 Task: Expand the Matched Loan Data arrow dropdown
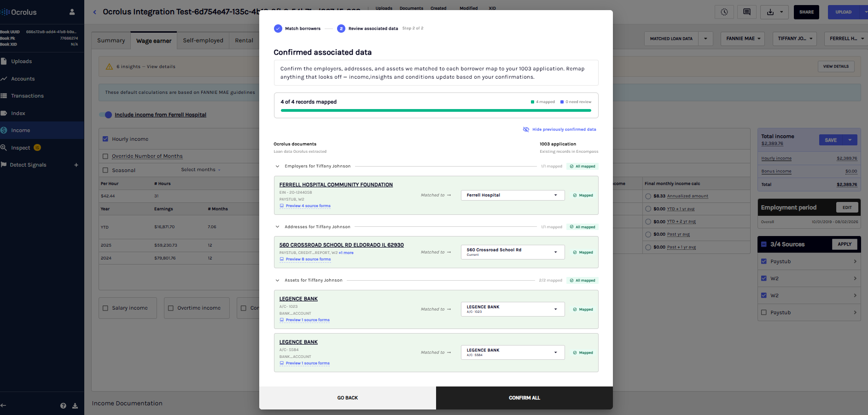point(705,39)
